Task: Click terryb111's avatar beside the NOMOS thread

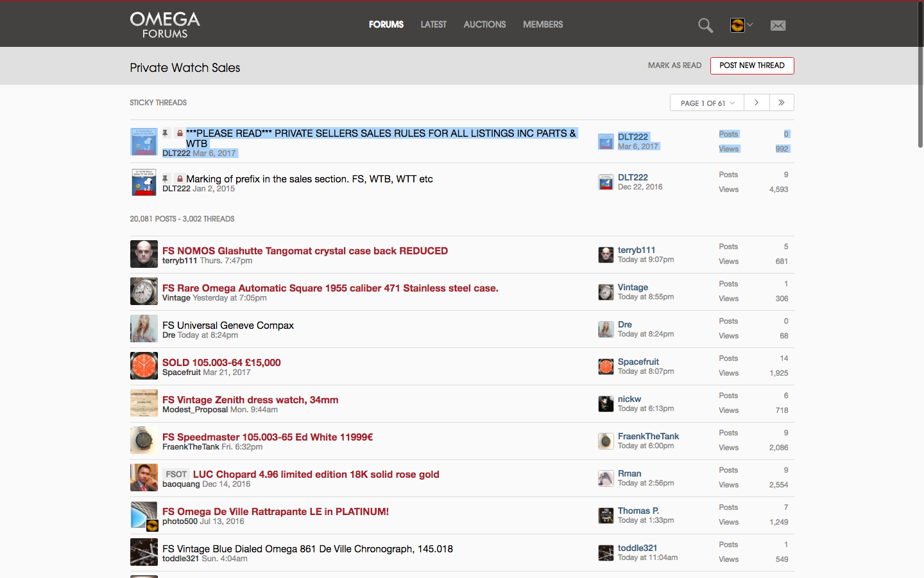Action: coord(144,254)
